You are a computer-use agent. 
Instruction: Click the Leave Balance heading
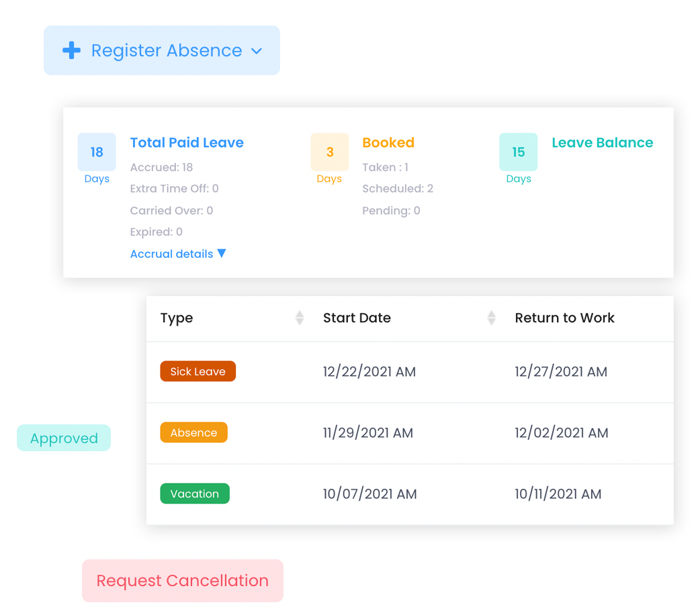point(602,142)
